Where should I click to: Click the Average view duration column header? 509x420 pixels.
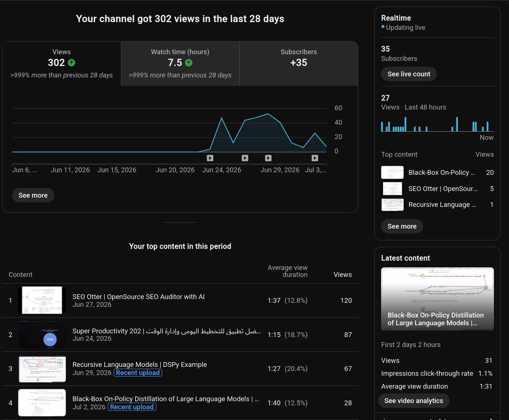pos(287,271)
